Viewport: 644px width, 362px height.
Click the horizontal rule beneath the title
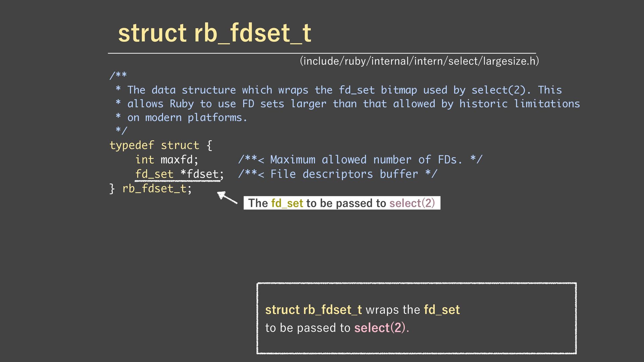pyautogui.click(x=321, y=53)
